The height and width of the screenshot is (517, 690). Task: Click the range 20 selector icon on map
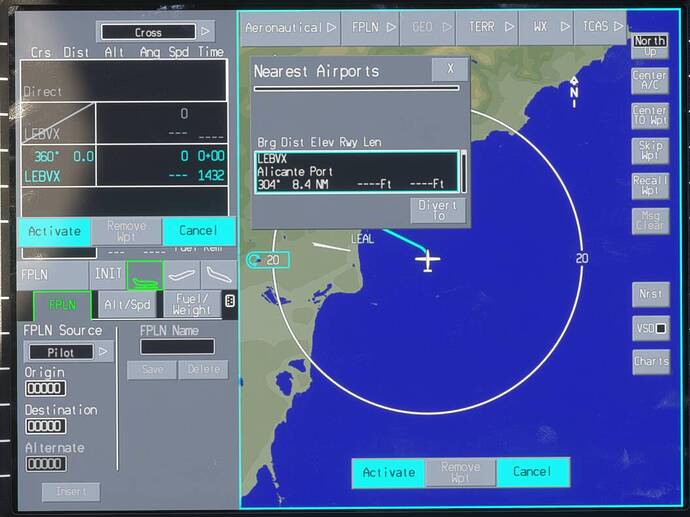click(268, 260)
